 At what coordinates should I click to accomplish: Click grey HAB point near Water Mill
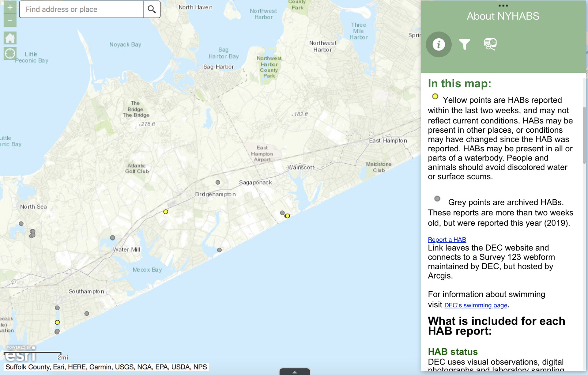coord(113,238)
